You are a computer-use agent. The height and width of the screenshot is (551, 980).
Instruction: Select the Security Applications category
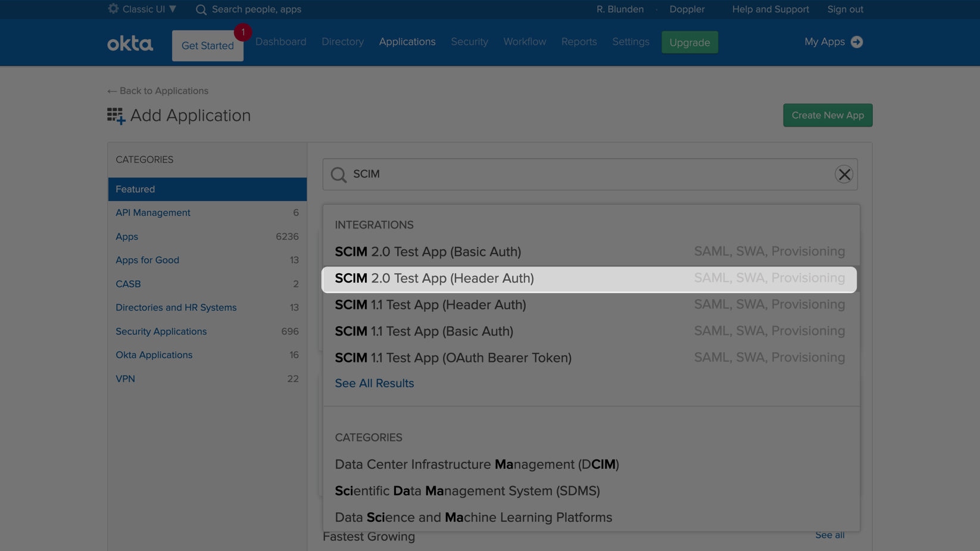pos(207,331)
